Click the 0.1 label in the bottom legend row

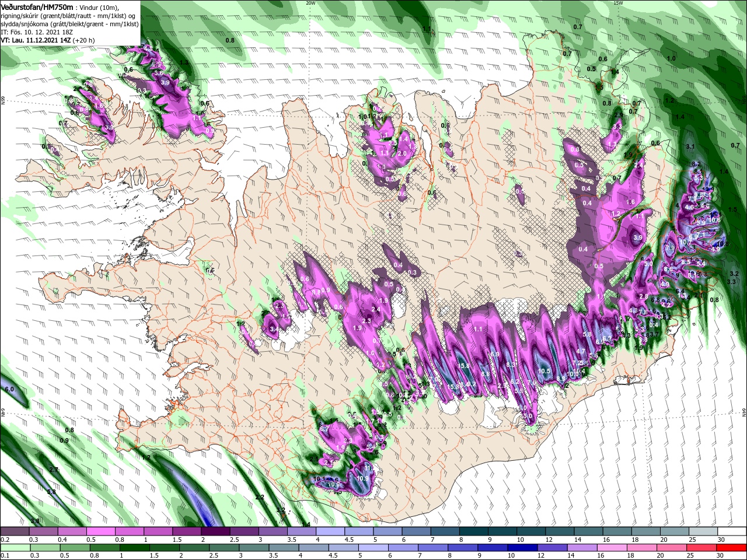(5, 555)
